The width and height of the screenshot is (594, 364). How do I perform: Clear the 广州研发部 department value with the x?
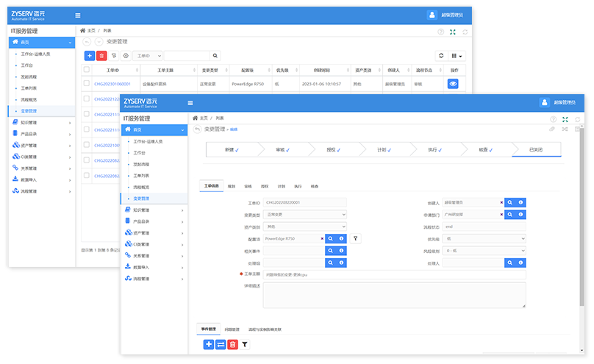(501, 215)
